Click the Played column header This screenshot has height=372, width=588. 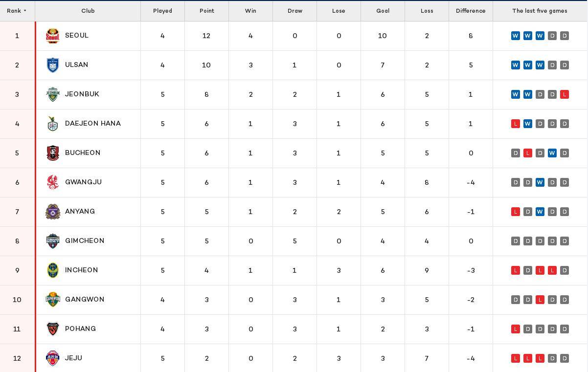tap(162, 11)
